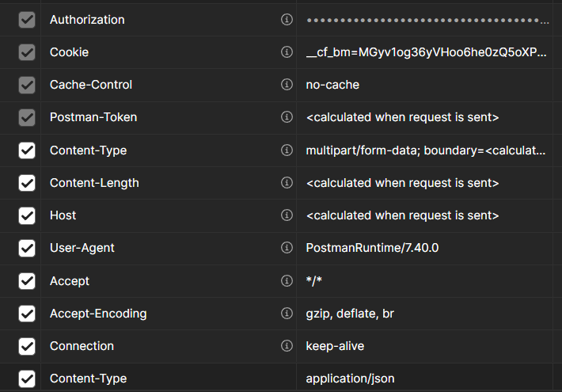Disable the User-Agent header checkbox
562x392 pixels.
click(x=27, y=248)
